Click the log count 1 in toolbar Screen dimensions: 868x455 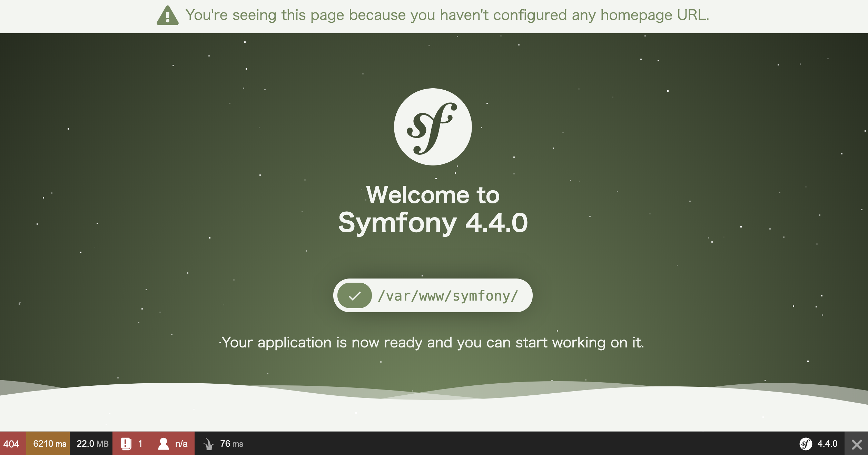click(x=140, y=444)
